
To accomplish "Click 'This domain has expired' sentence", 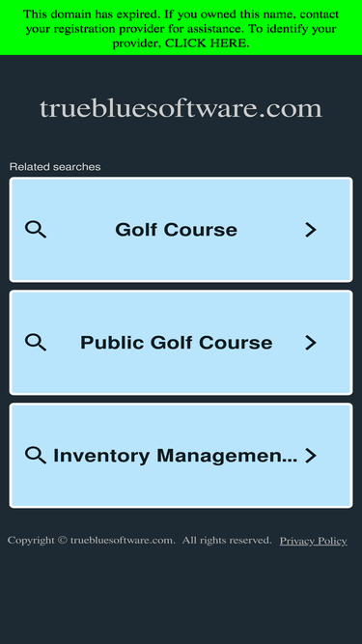I will point(93,14).
